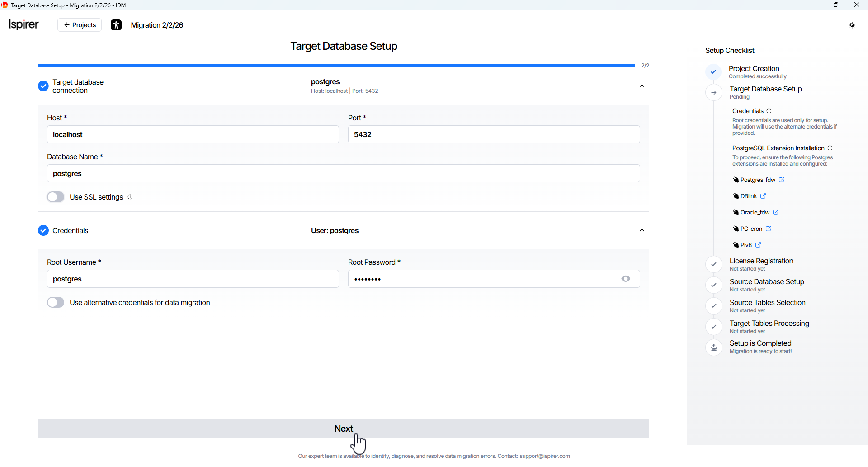Show the root password with eye icon

coord(626,279)
